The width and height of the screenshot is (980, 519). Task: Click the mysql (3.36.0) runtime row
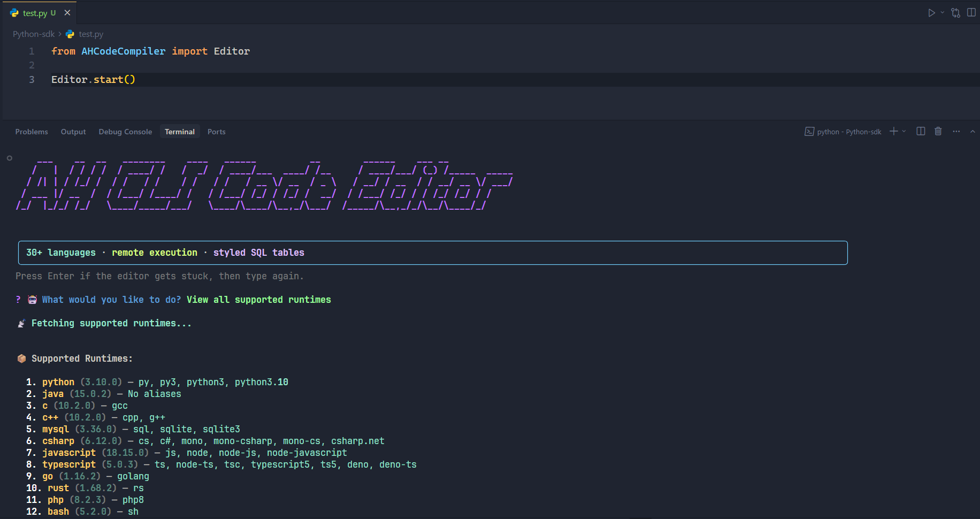pyautogui.click(x=133, y=429)
